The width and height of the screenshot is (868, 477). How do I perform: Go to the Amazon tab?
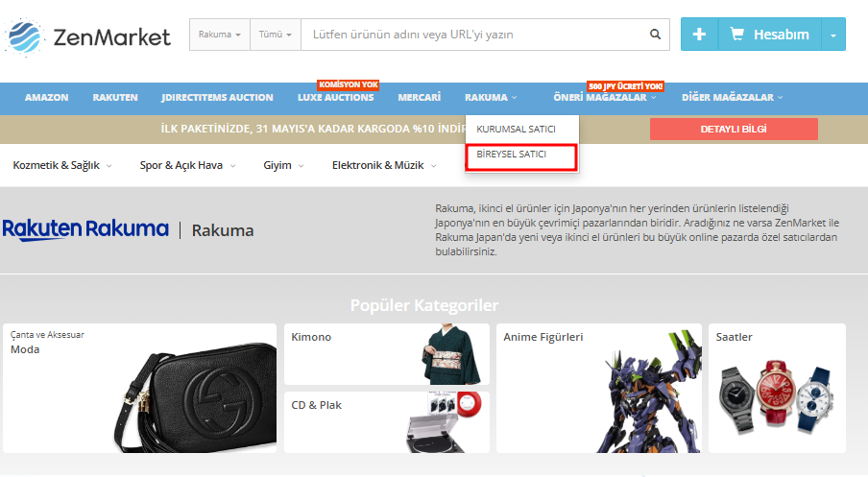point(46,97)
